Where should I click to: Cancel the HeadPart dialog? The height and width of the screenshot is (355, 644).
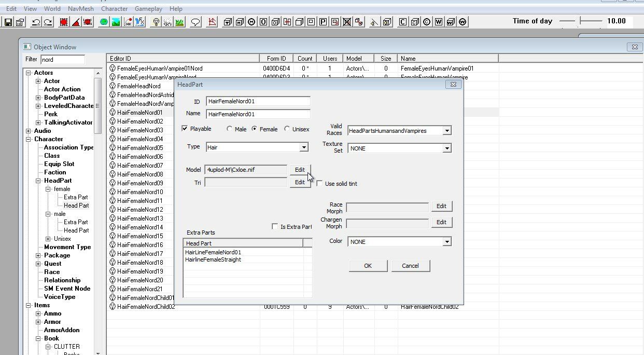(x=410, y=266)
